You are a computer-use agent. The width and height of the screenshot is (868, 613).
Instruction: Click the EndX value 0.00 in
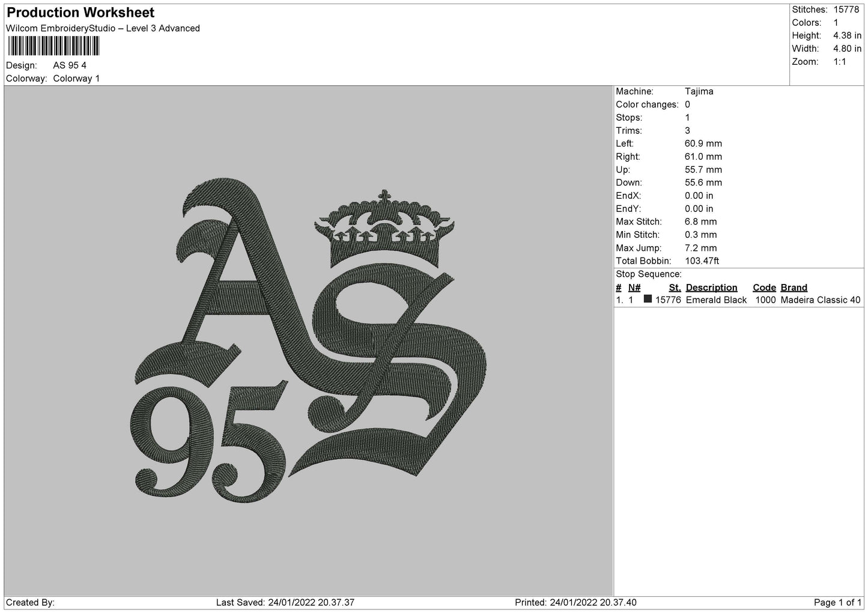[699, 196]
